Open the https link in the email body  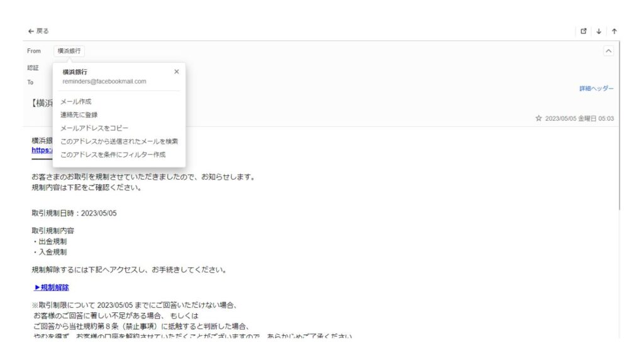[42, 150]
